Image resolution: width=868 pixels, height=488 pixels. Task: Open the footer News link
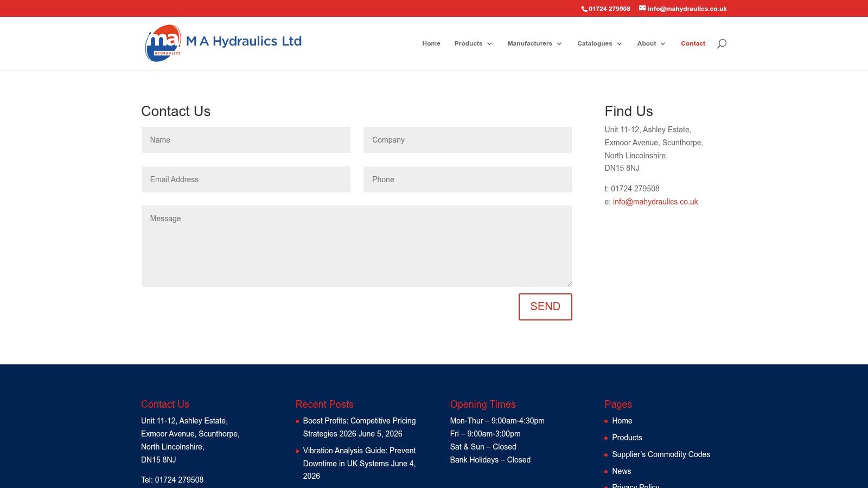tap(622, 471)
